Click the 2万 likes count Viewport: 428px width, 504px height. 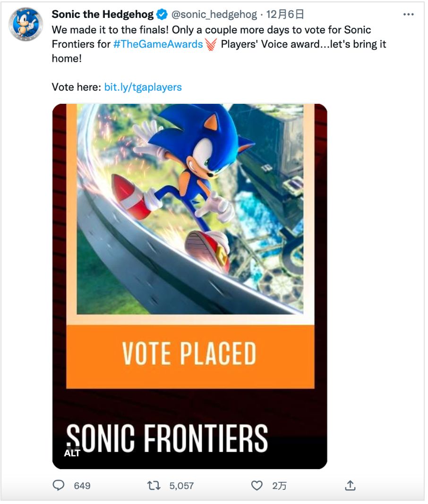[279, 485]
